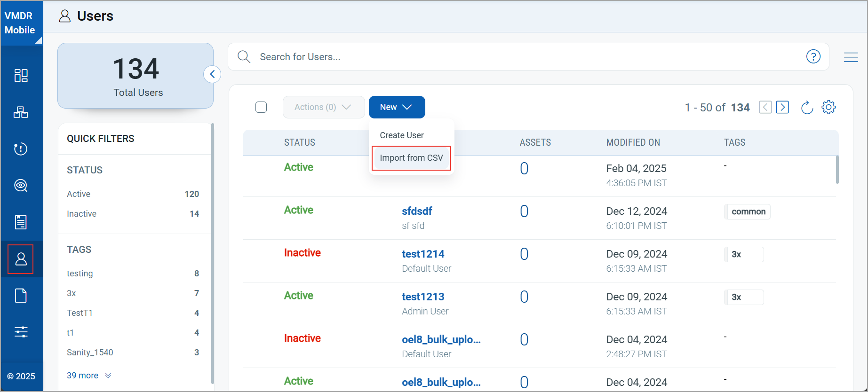The image size is (868, 392).
Task: Open the Actions (0) dropdown
Action: pyautogui.click(x=324, y=107)
